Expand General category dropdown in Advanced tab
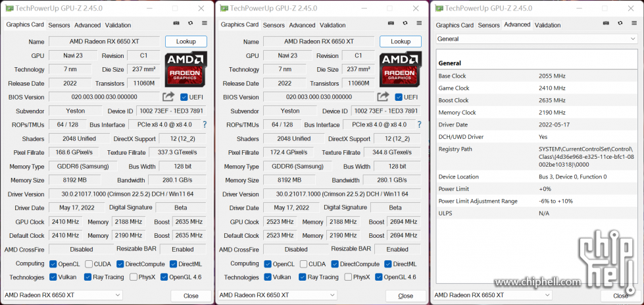Viewport: 644px width, 305px height. click(536, 39)
